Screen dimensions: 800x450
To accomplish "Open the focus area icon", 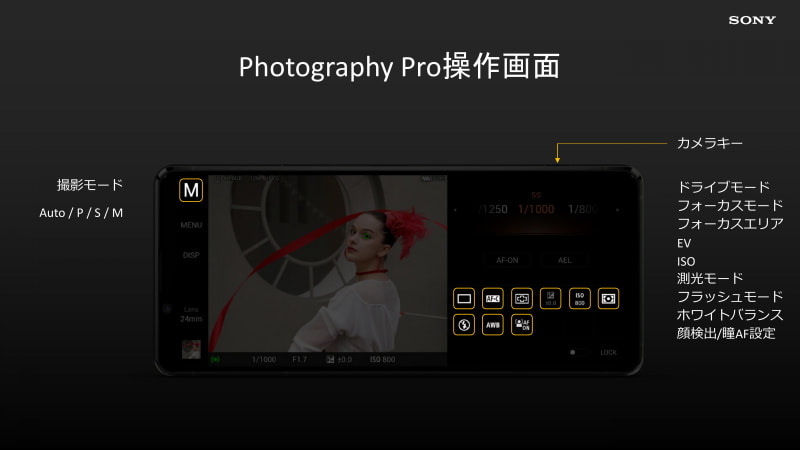I will [x=521, y=298].
